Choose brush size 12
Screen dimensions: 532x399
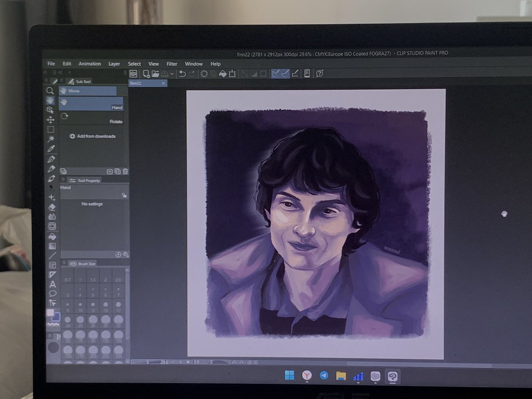tap(93, 305)
